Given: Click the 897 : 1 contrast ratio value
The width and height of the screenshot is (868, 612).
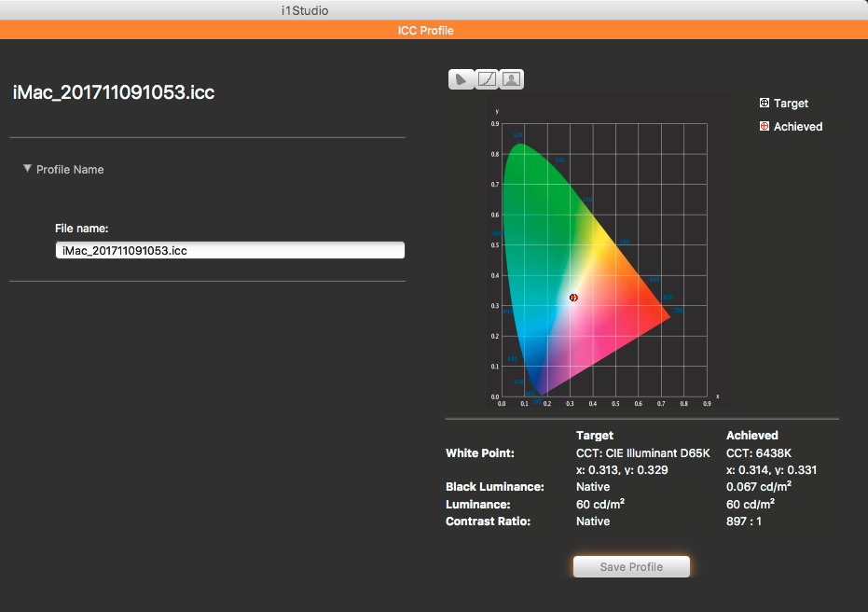Looking at the screenshot, I should click(x=743, y=522).
